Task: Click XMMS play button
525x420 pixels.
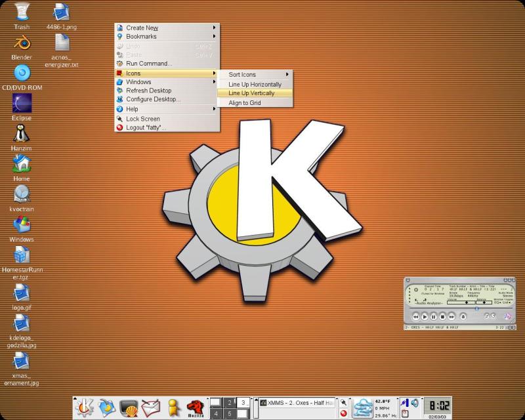Action: pos(425,316)
